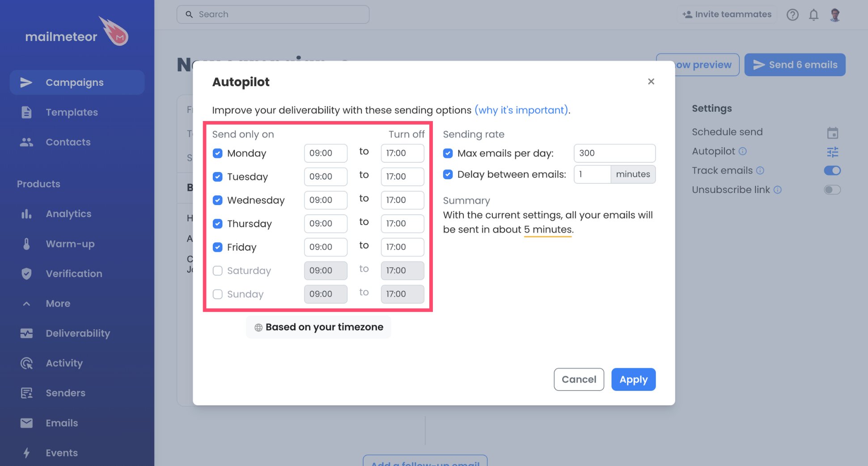Viewport: 868px width, 466px height.
Task: Click the Unsubscribe link info icon
Action: point(778,189)
